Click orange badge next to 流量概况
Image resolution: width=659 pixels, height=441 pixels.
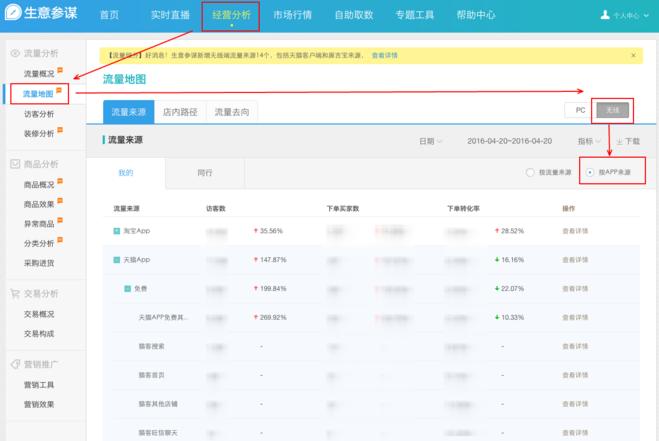(60, 70)
